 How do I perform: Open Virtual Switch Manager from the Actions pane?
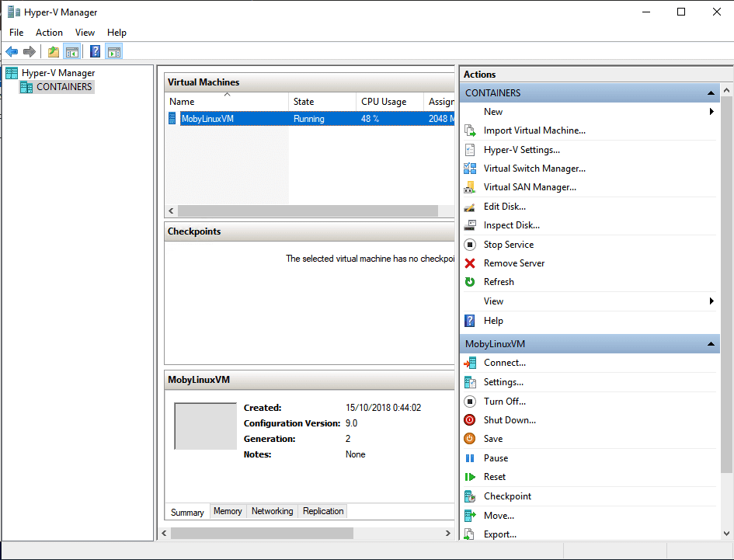click(534, 168)
